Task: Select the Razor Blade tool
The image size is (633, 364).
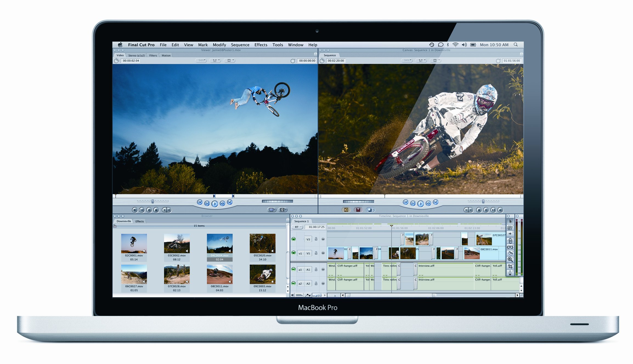Action: click(x=510, y=253)
